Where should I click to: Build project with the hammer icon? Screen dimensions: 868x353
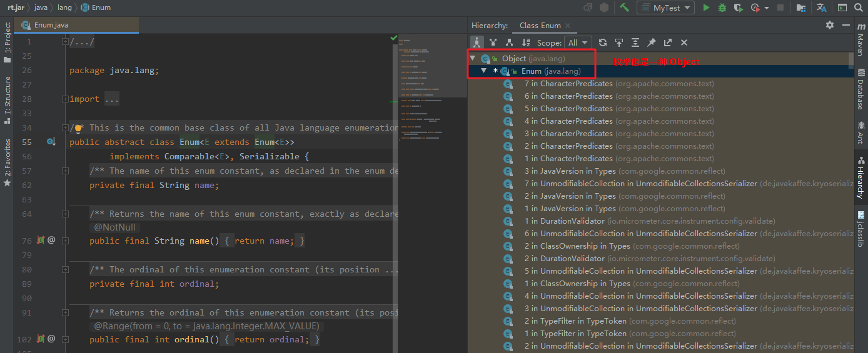click(624, 7)
